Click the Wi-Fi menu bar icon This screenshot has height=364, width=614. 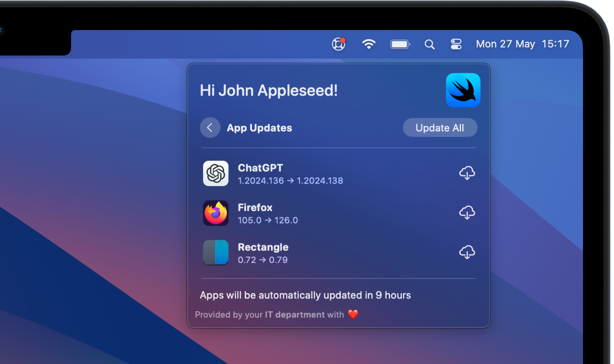[368, 44]
